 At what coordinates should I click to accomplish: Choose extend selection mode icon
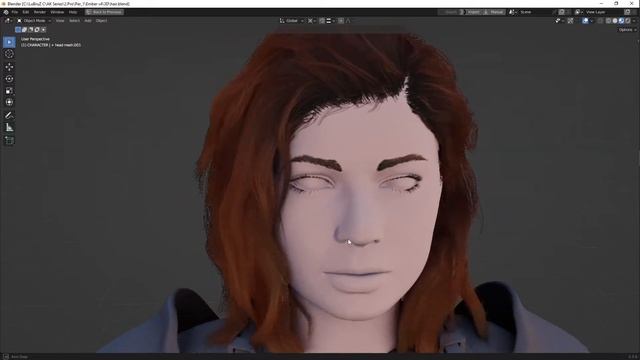24,29
